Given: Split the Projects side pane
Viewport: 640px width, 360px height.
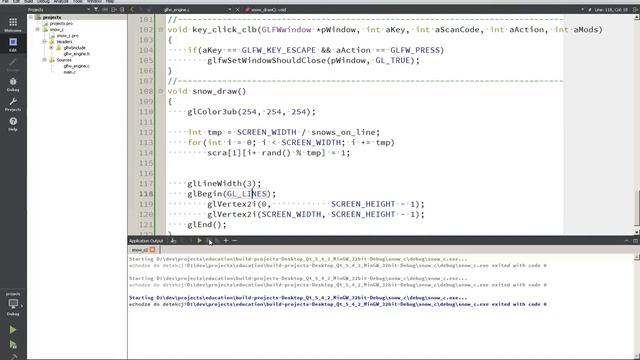Looking at the screenshot, I should coord(114,9).
